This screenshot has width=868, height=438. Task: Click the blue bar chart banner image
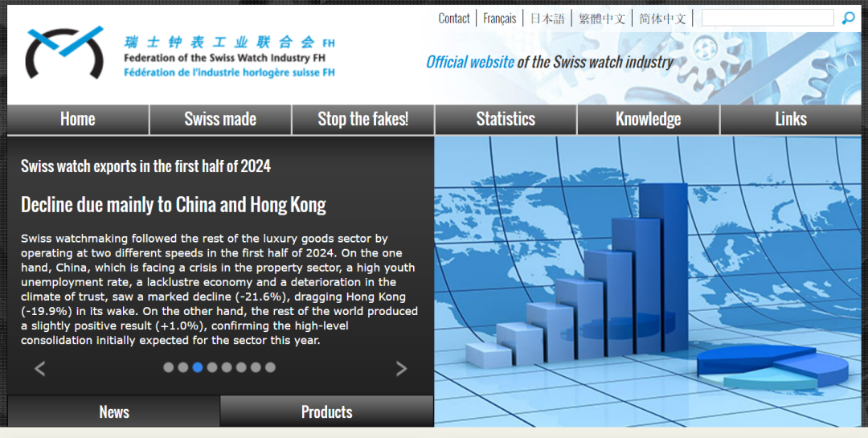coord(649,281)
